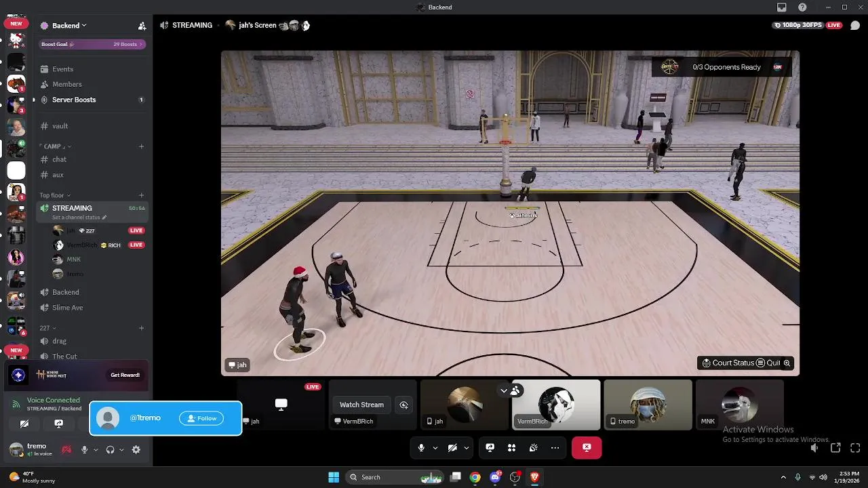Add a channel to the CAMP category
This screenshot has height=488, width=868.
[141, 146]
